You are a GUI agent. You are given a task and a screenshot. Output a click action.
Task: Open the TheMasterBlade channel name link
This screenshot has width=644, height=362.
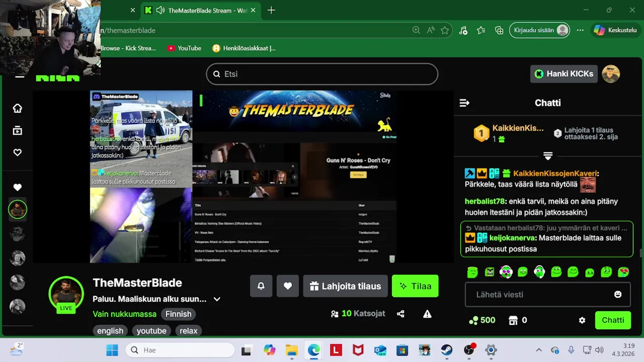(x=137, y=283)
